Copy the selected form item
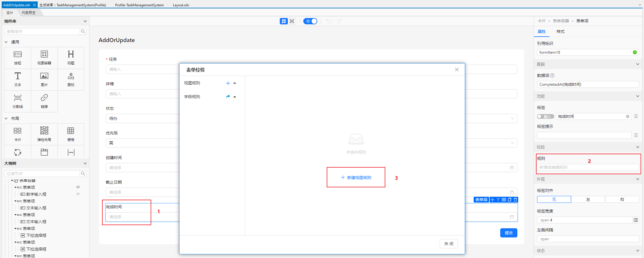The width and height of the screenshot is (644, 258). pos(510,200)
